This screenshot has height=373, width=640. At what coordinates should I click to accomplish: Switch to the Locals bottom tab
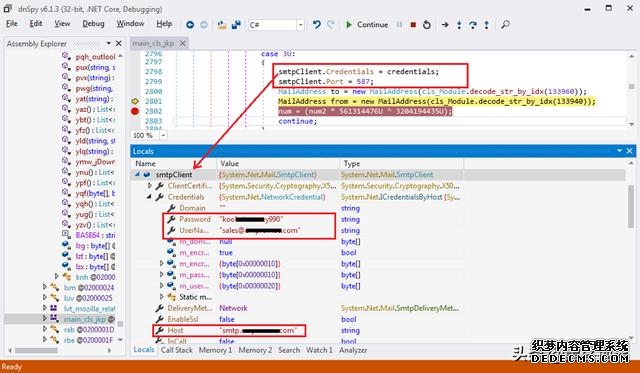click(x=144, y=350)
